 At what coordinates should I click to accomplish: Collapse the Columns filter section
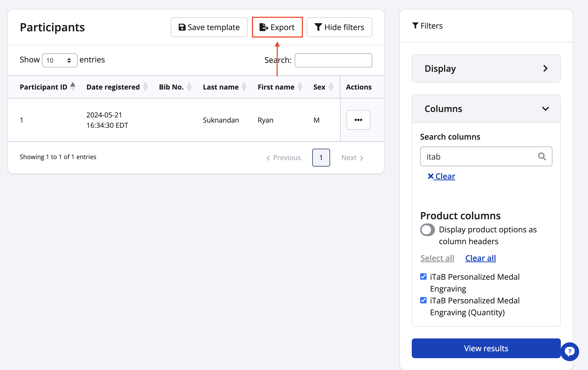pos(486,109)
